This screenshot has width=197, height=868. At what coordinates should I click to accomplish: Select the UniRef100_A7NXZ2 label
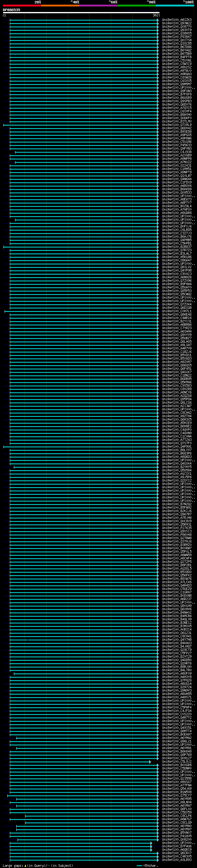(x=177, y=162)
